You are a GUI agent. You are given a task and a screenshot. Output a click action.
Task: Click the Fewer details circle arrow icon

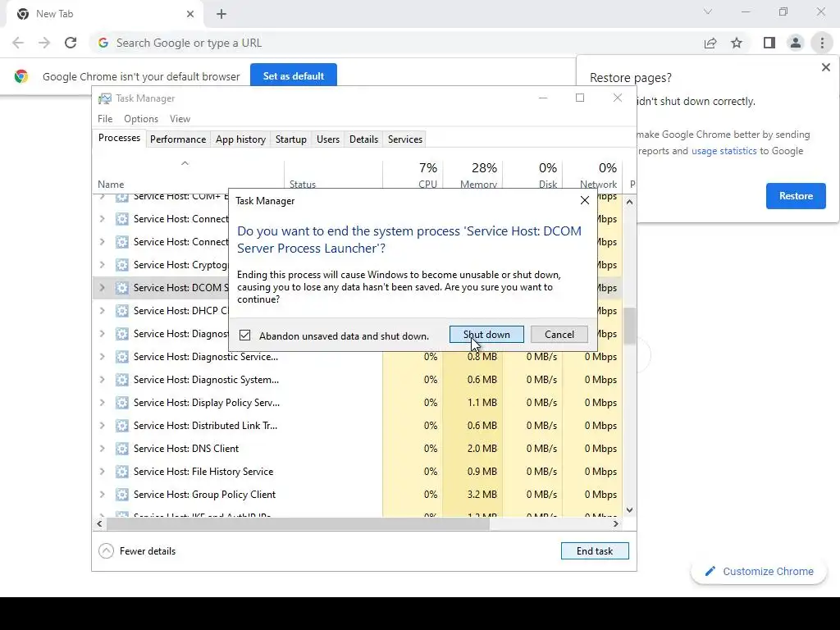click(106, 550)
